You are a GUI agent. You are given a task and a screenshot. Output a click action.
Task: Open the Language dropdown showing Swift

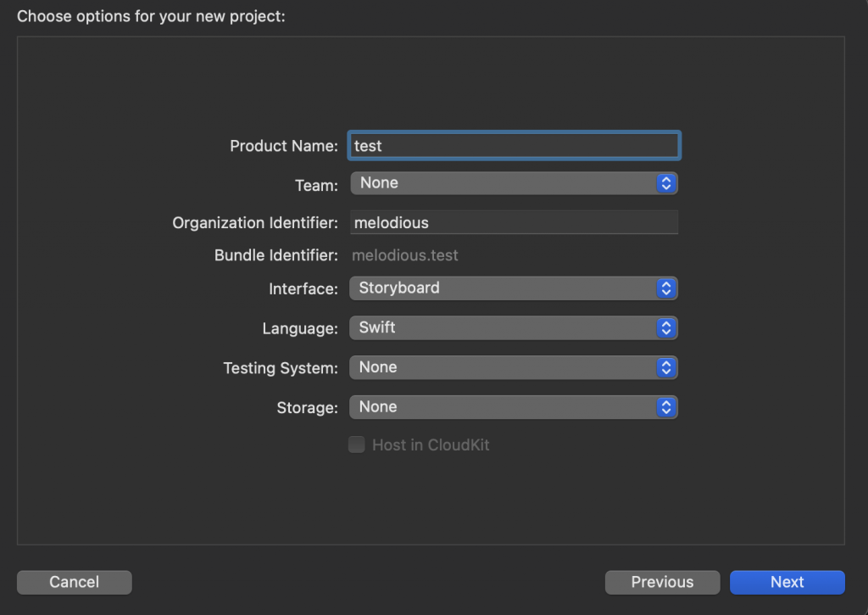(x=502, y=327)
